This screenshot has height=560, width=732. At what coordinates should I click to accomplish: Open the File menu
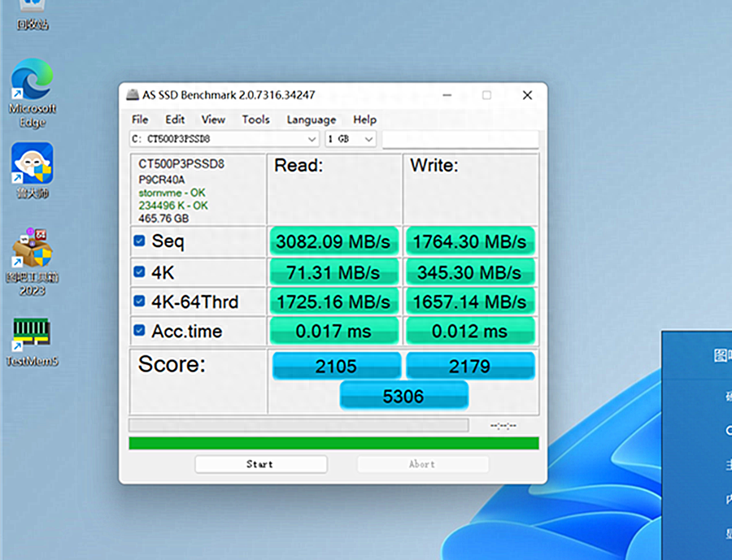click(140, 119)
